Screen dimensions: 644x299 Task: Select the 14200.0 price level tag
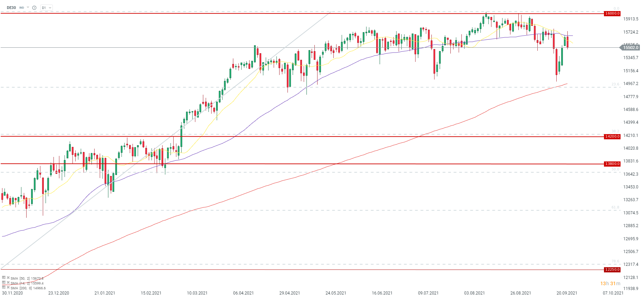pyautogui.click(x=612, y=137)
